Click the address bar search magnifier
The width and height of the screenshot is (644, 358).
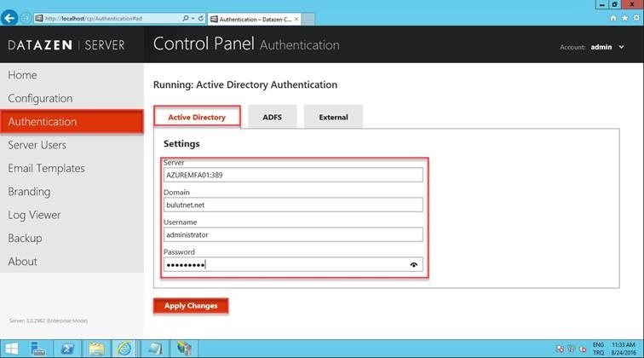tap(185, 19)
